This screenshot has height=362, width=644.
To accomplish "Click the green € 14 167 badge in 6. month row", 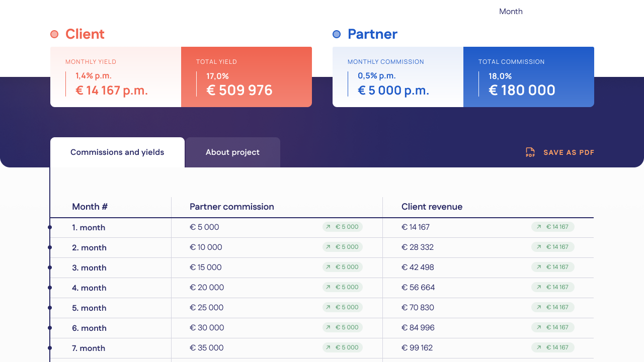I will [x=553, y=327].
